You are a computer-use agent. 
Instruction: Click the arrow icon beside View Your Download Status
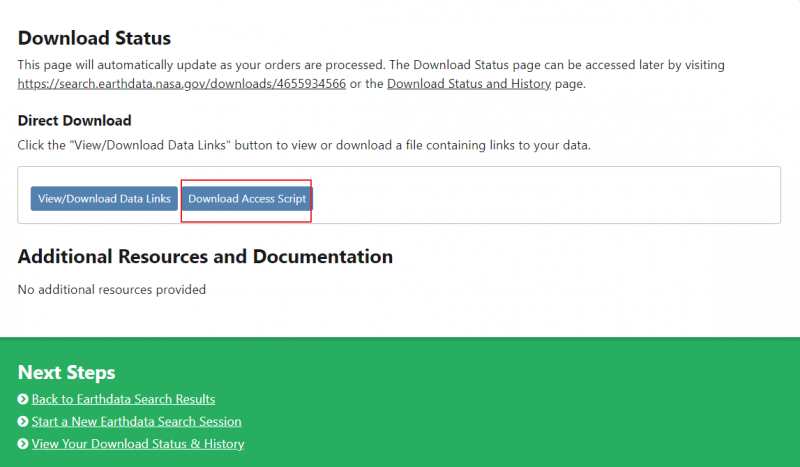[23, 444]
